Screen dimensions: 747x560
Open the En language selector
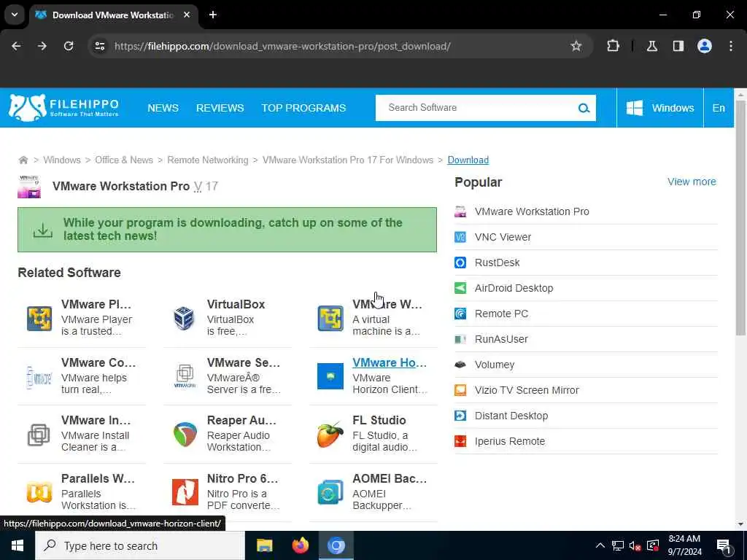[719, 108]
